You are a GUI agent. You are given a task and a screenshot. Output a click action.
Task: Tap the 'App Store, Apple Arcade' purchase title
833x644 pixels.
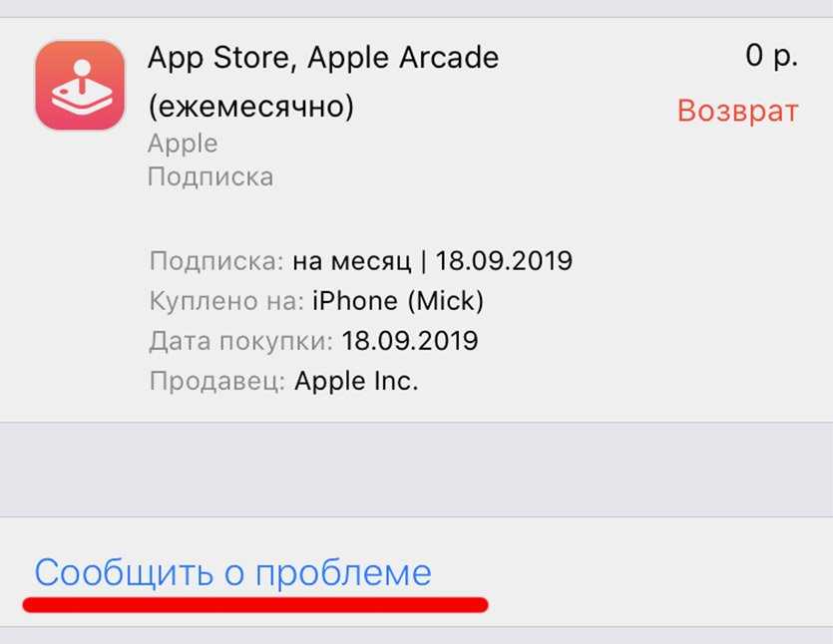pyautogui.click(x=323, y=58)
